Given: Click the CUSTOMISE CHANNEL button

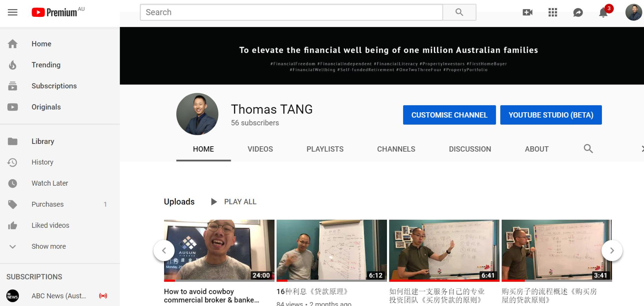Looking at the screenshot, I should (449, 115).
